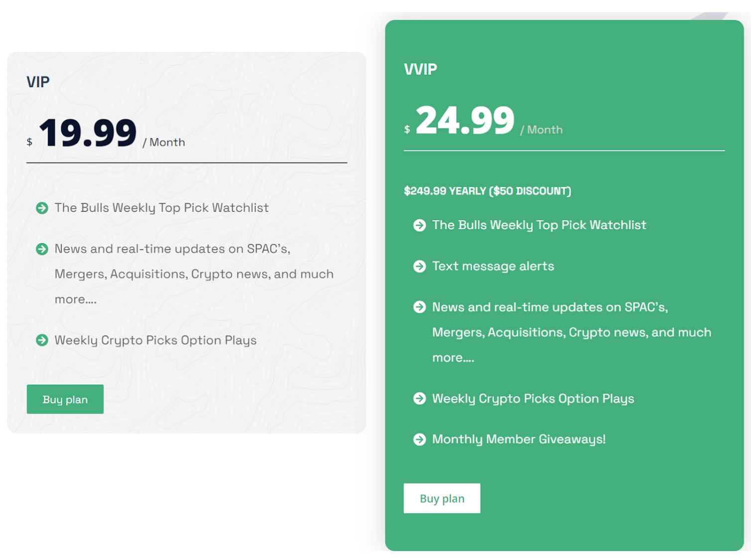Click VVIP Weekly Crypto Picks Option Plays text

click(x=533, y=399)
